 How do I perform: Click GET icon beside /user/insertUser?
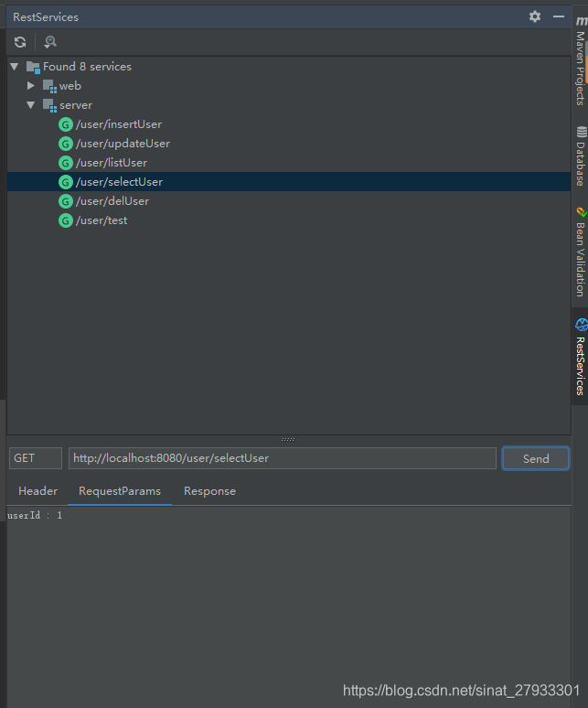[x=66, y=124]
